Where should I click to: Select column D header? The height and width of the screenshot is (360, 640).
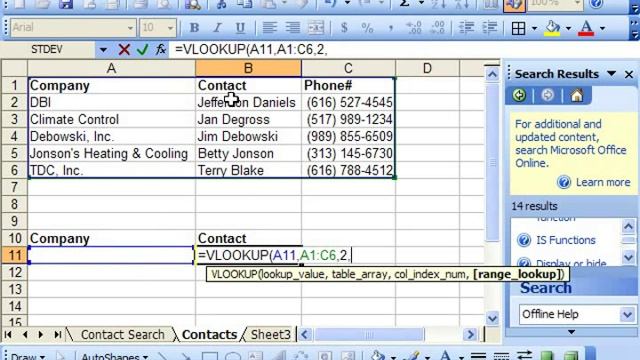pos(427,68)
